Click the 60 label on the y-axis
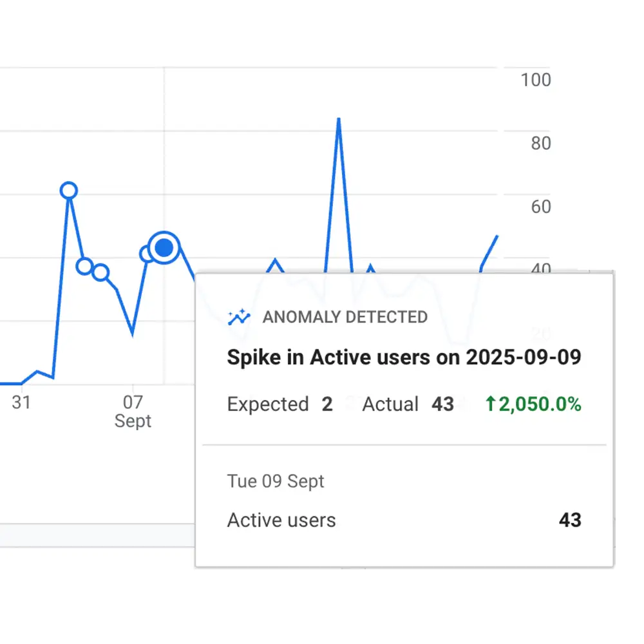This screenshot has height=644, width=644. coord(541,207)
